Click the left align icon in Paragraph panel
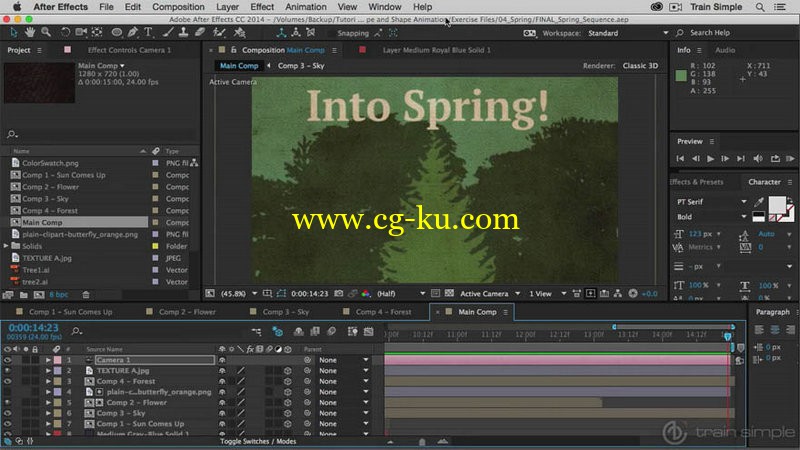 pos(759,330)
